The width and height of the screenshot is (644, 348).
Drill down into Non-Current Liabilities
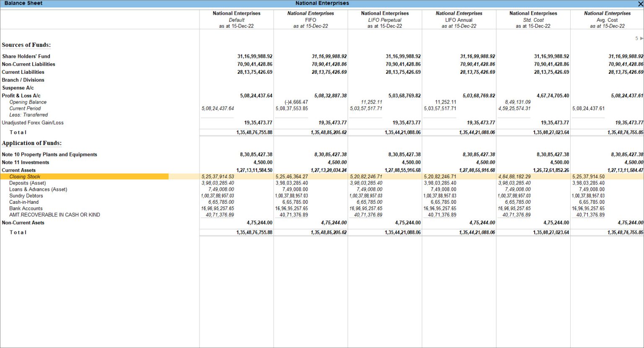point(28,64)
